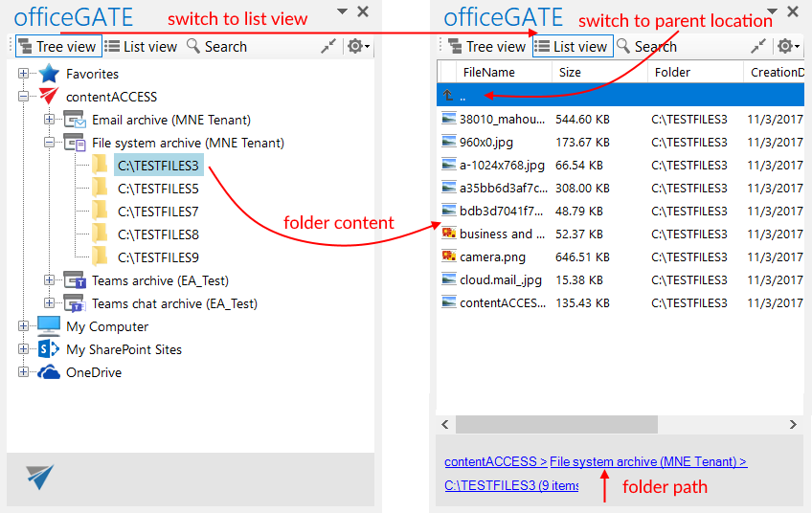The height and width of the screenshot is (513, 812).
Task: Expand the My Computer tree node
Action: pos(24,326)
